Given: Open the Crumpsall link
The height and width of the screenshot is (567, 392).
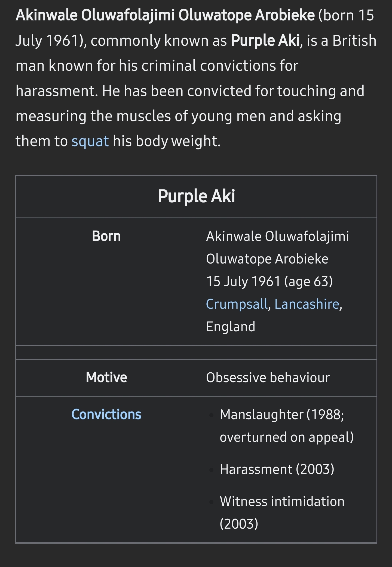Looking at the screenshot, I should click(x=237, y=304).
